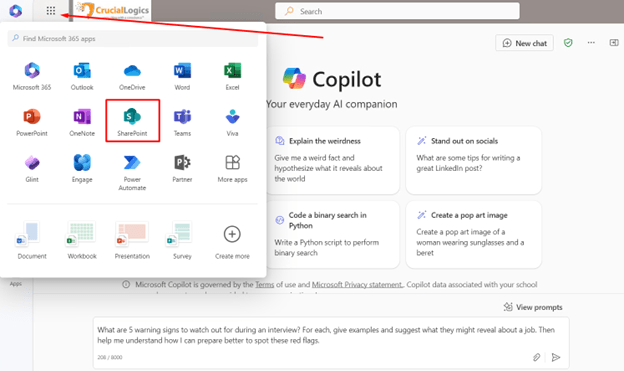Launch Teams app

[182, 122]
